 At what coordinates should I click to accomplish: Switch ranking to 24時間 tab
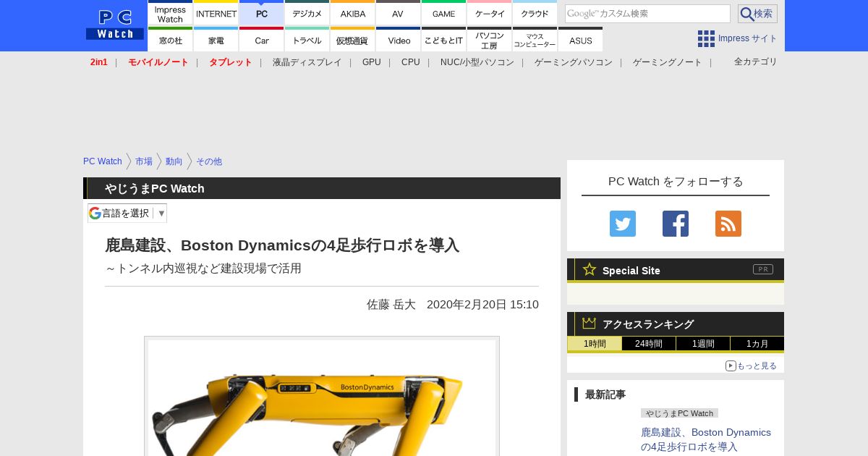point(649,344)
